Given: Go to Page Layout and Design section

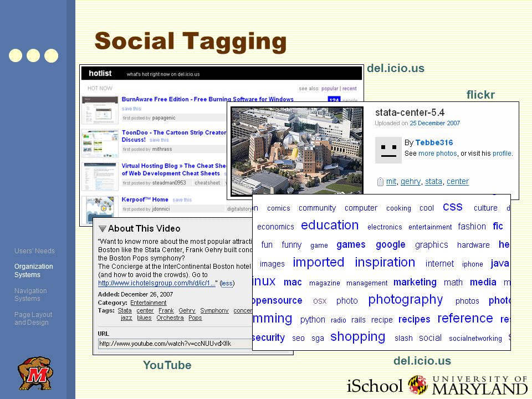Looking at the screenshot, I should (33, 318).
